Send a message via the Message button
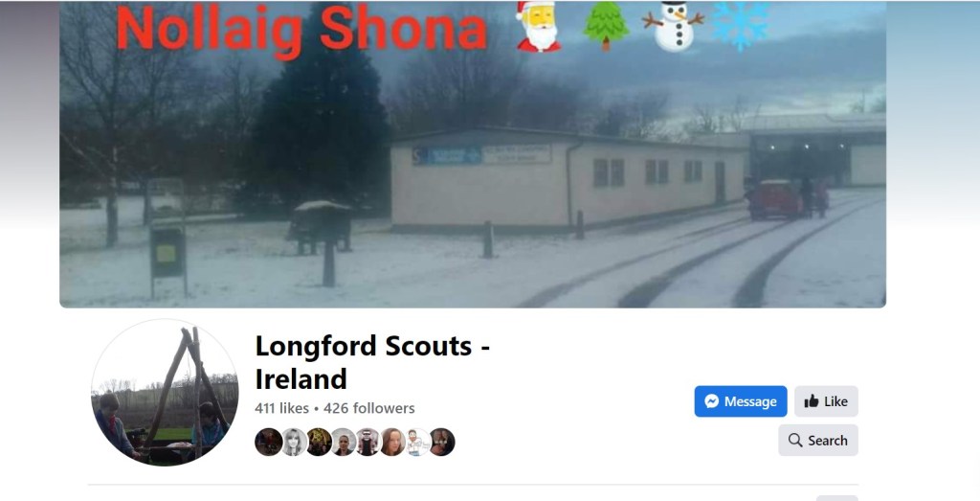The height and width of the screenshot is (501, 980). click(x=741, y=401)
